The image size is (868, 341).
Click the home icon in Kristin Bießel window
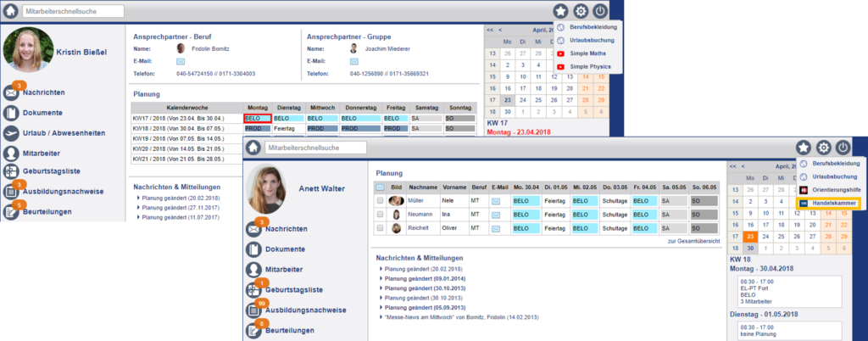[x=12, y=10]
